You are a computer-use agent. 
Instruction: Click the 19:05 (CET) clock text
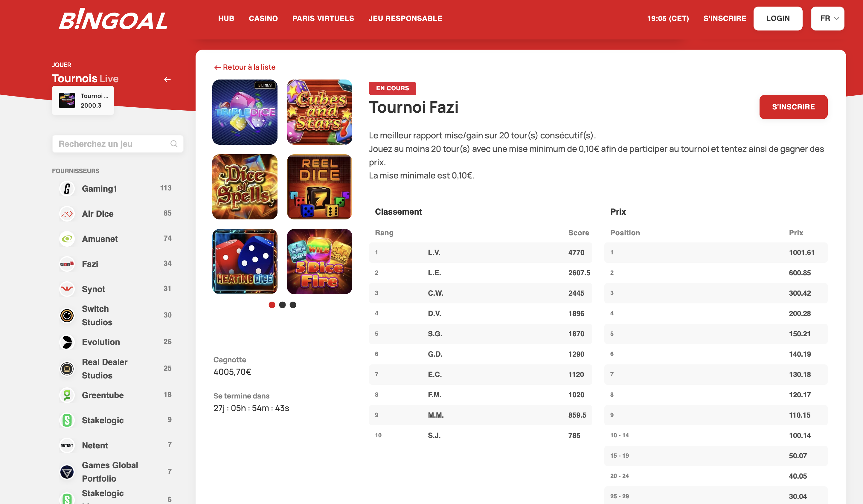pos(668,19)
